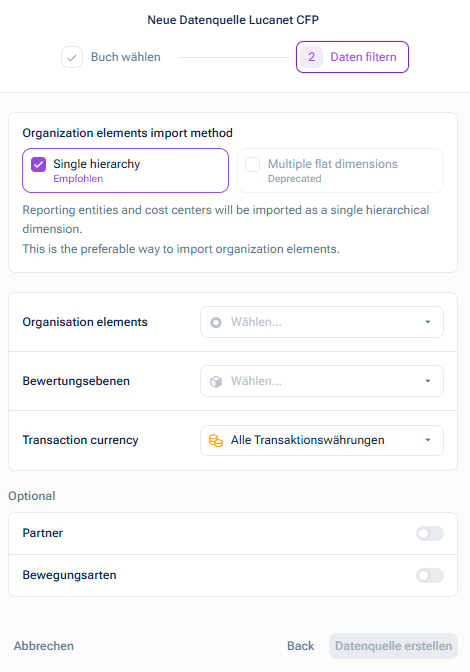
Task: Click the arrow of Organisation elements dropdown
Action: 428,322
